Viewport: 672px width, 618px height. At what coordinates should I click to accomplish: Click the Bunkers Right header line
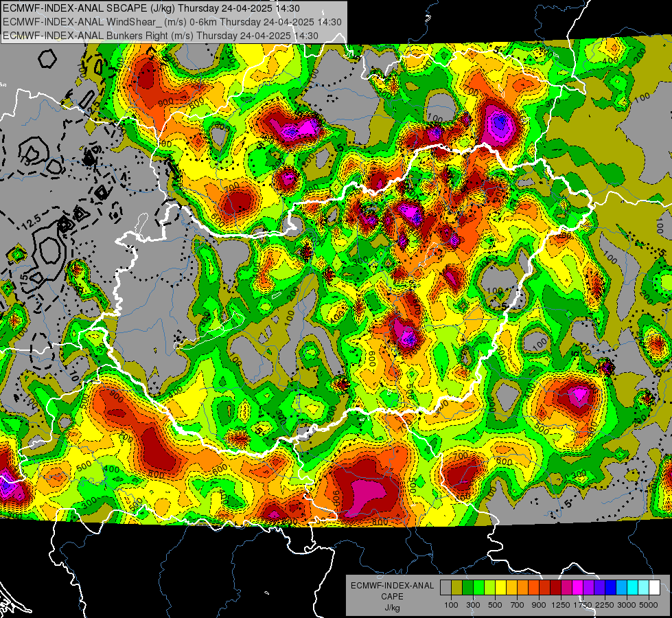coord(161,36)
